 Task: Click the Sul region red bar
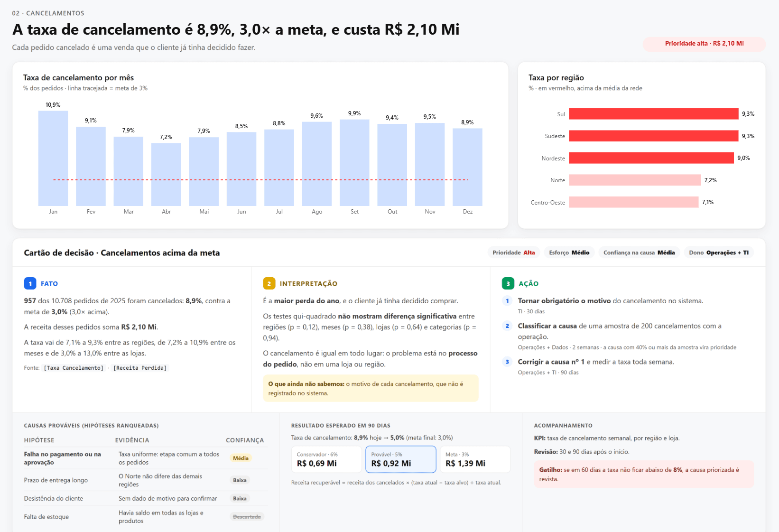coord(654,114)
